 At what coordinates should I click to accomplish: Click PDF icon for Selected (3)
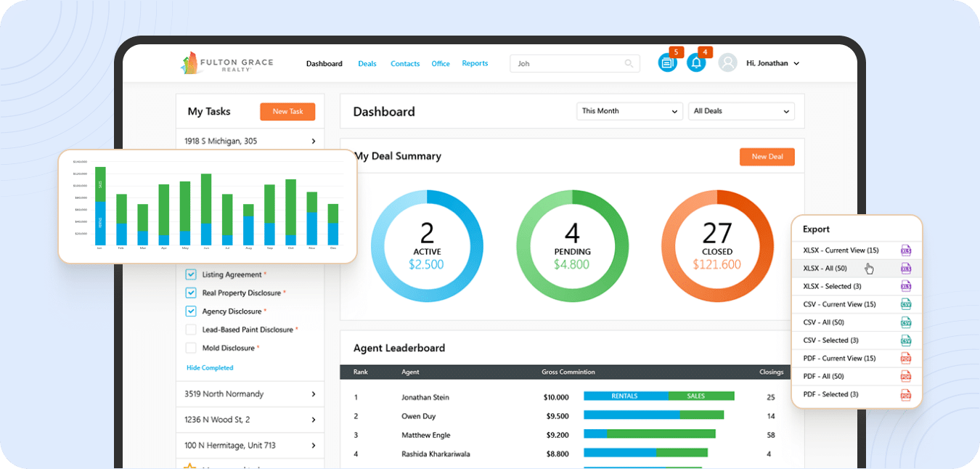(906, 394)
